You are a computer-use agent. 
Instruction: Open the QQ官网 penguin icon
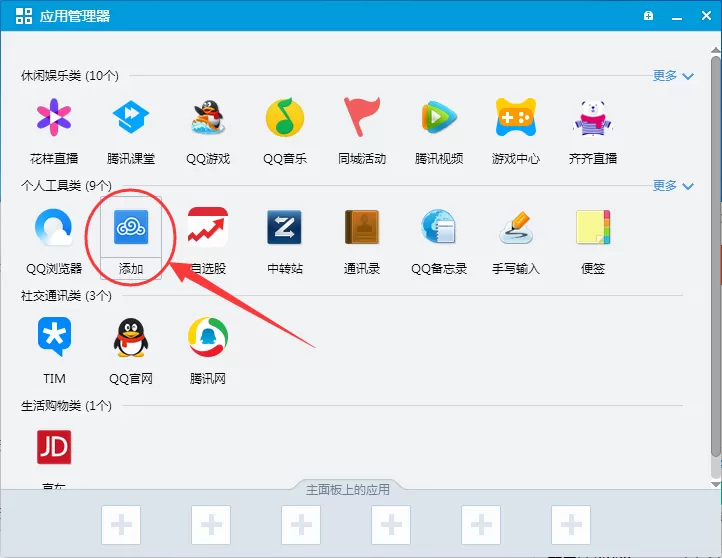click(x=131, y=337)
